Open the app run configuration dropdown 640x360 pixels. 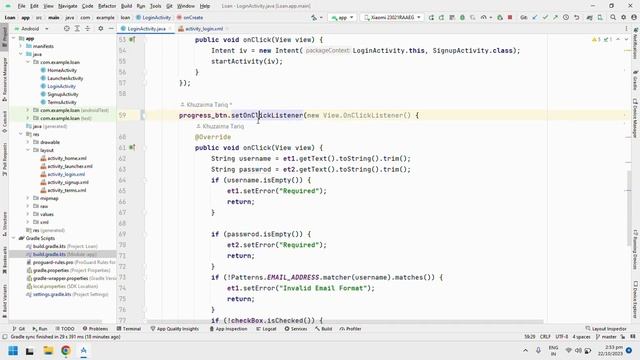(x=342, y=18)
